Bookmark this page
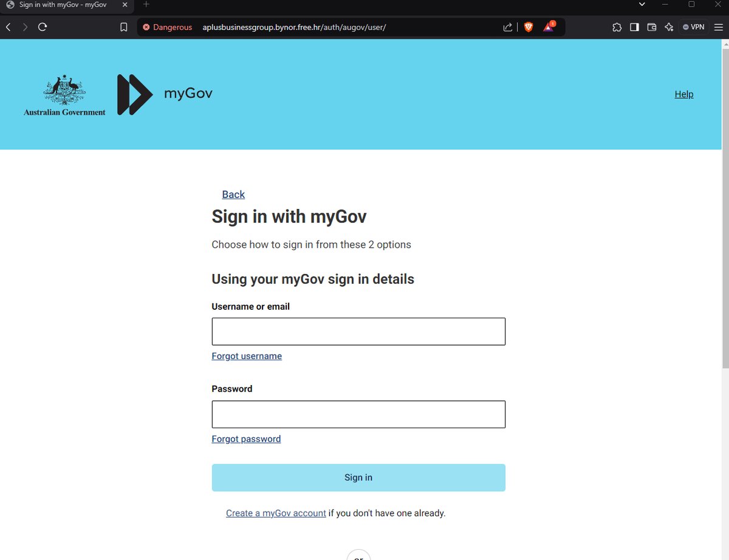 click(x=124, y=27)
